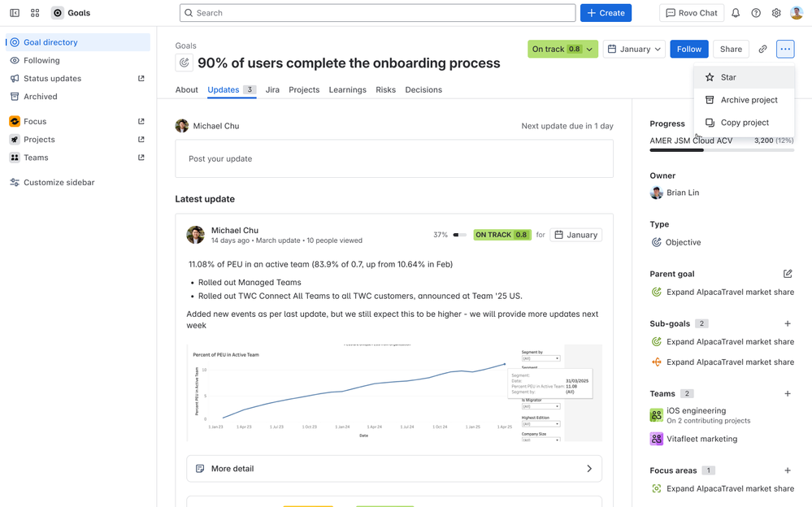This screenshot has height=507, width=812.
Task: Open settings gear icon
Action: point(775,13)
